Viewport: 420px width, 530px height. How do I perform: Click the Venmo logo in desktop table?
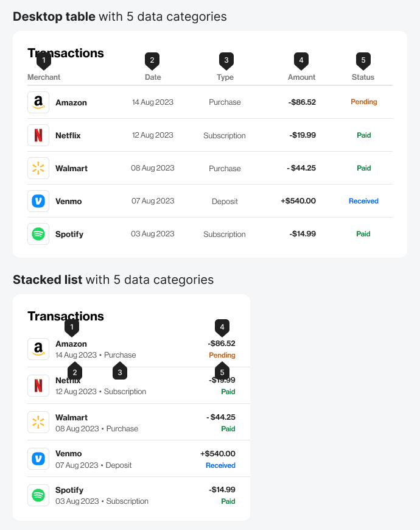pos(38,201)
